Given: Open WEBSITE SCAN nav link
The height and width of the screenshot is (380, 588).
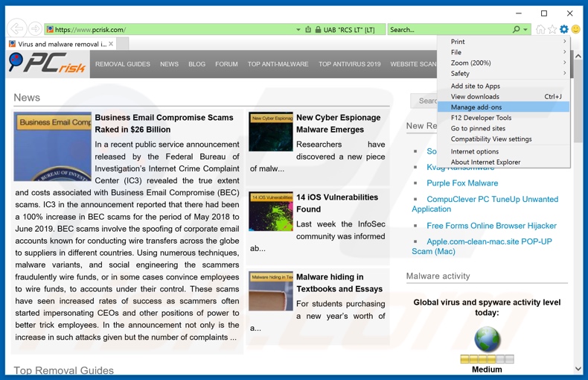Looking at the screenshot, I should (x=413, y=64).
